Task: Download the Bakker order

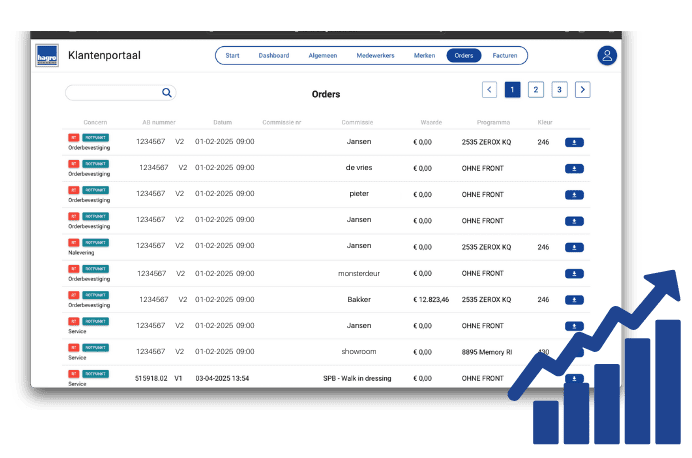Action: [574, 300]
